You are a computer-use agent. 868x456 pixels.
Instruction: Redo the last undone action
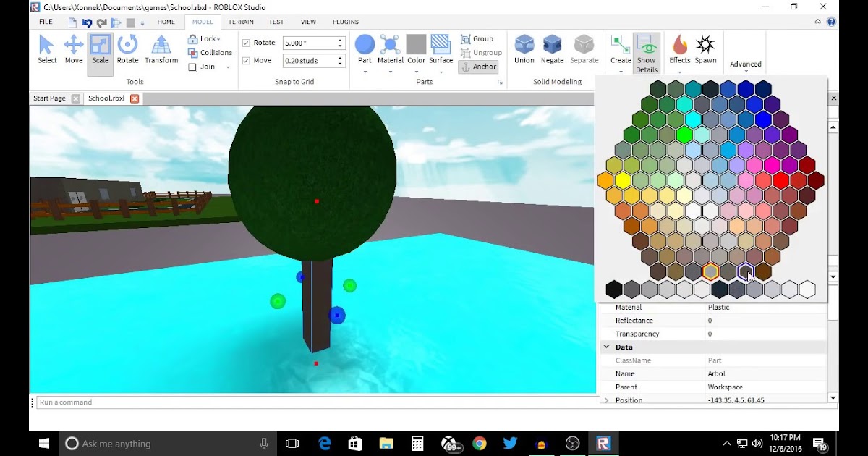pyautogui.click(x=102, y=22)
